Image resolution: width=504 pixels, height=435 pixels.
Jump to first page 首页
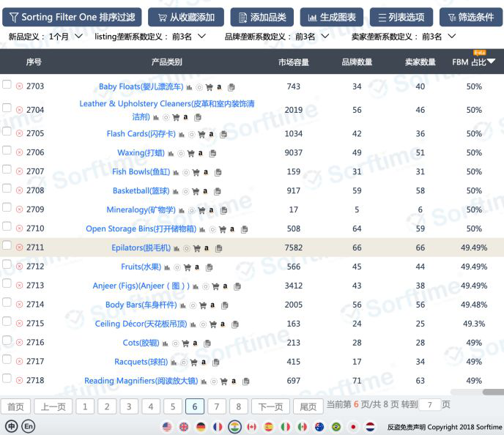pos(15,406)
